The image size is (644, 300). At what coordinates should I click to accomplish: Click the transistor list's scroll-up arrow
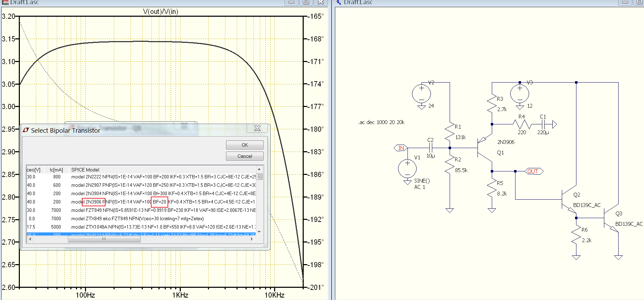click(x=259, y=169)
